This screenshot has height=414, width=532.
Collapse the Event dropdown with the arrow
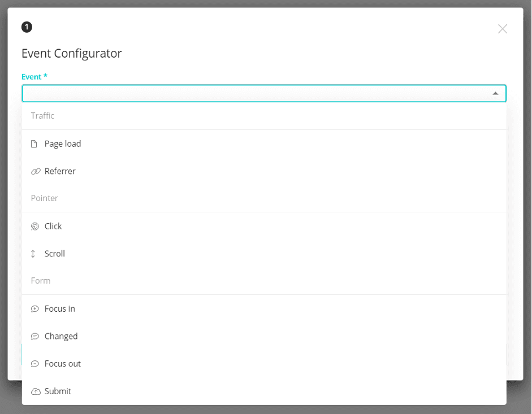tap(495, 93)
